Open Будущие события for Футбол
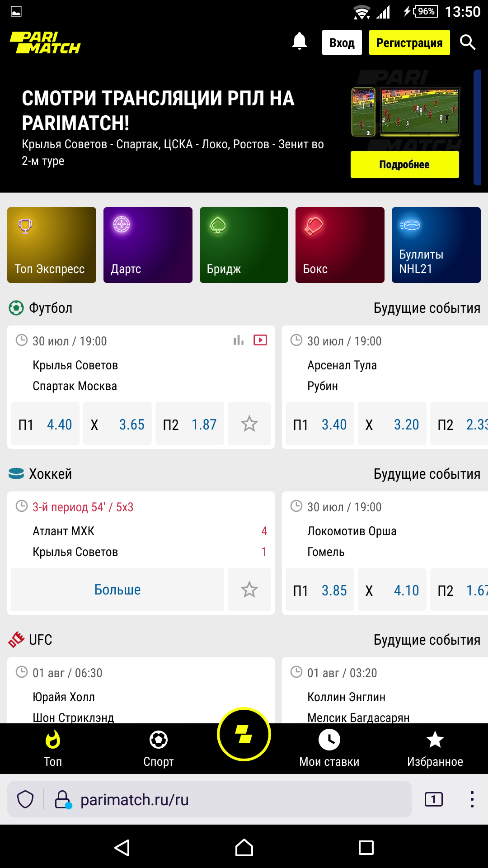Viewport: 488px width, 868px height. click(x=427, y=308)
